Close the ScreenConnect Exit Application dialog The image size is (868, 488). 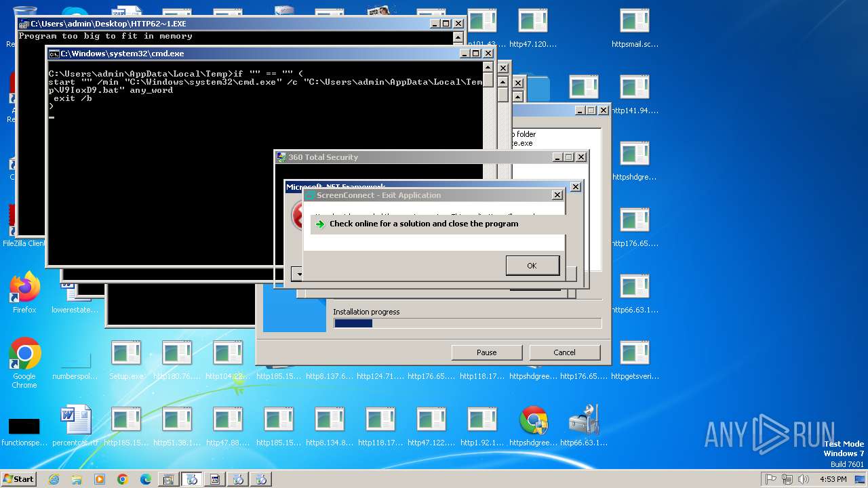coord(557,195)
